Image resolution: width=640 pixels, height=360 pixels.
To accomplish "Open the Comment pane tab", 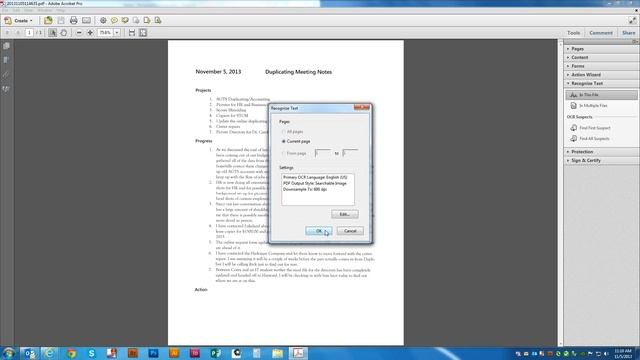I will 601,33.
